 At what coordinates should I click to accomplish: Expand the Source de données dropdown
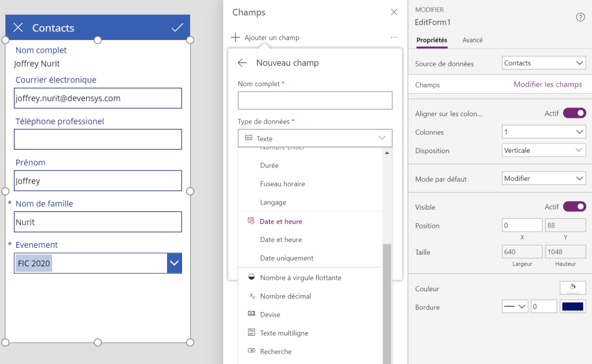(543, 63)
